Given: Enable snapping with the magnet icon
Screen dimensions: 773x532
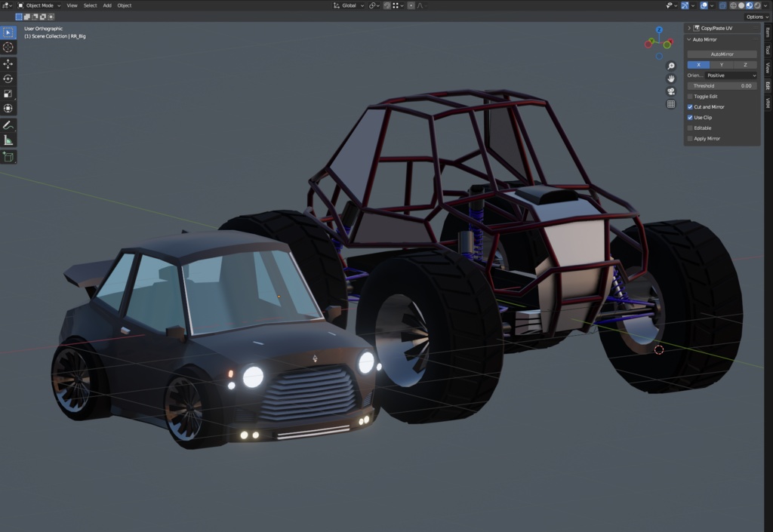Looking at the screenshot, I should click(387, 5).
